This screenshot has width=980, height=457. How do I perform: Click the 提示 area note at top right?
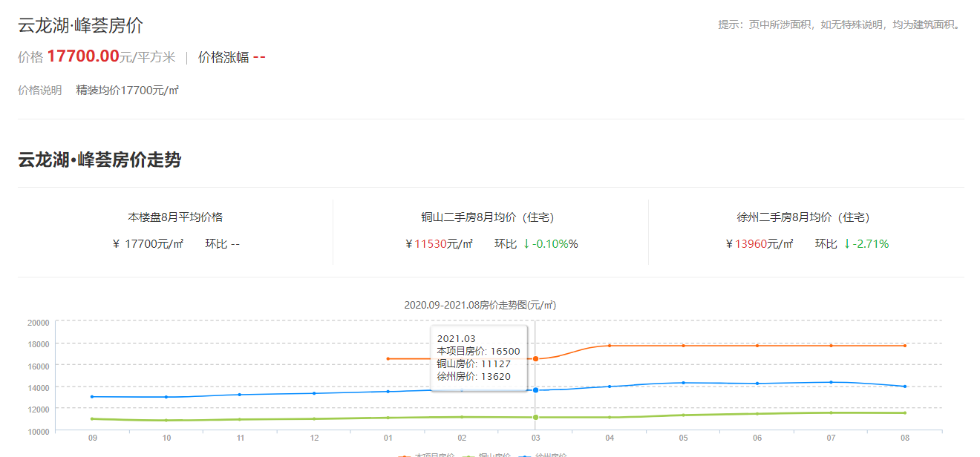click(x=840, y=24)
